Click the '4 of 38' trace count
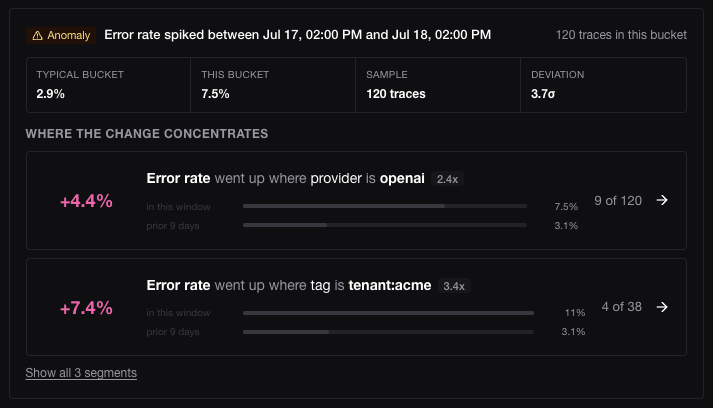The image size is (713, 408). tap(622, 307)
